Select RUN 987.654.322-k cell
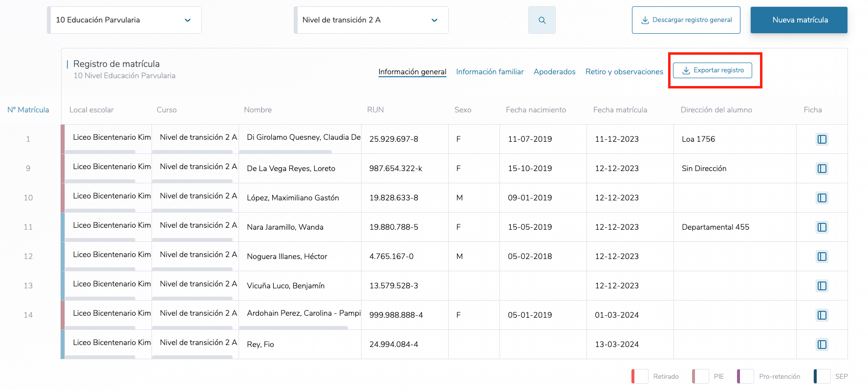 [x=405, y=169]
